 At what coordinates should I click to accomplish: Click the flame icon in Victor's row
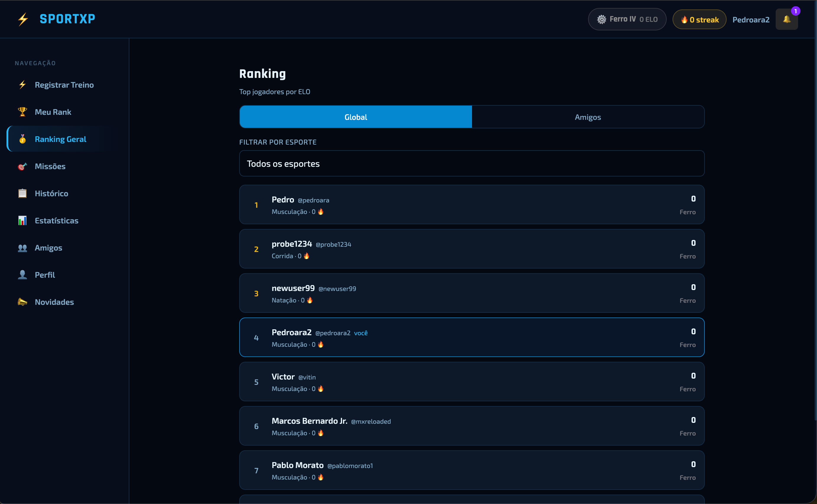point(320,389)
